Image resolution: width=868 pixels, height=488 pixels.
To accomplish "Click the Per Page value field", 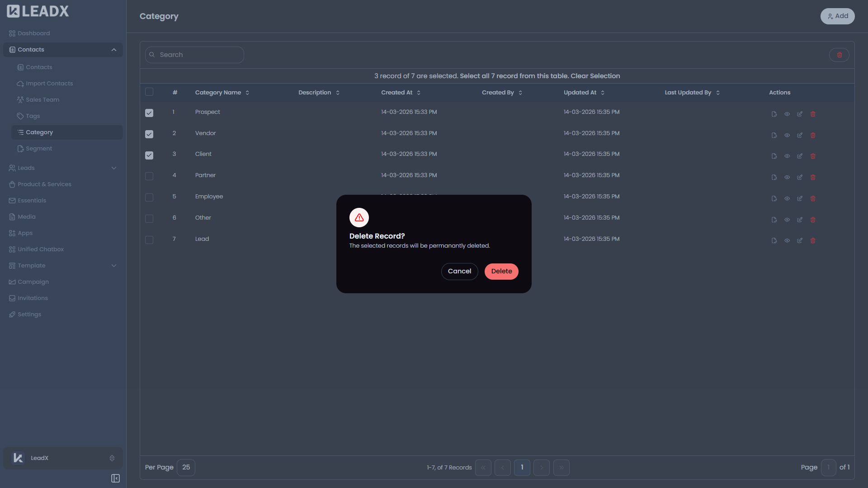I will [x=186, y=467].
